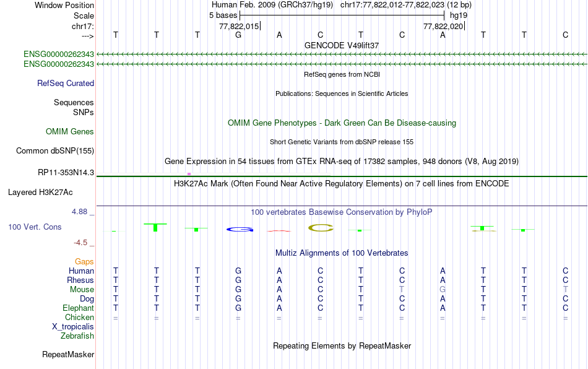
Task: Select the Elephant alignment row label
Action: [x=78, y=308]
